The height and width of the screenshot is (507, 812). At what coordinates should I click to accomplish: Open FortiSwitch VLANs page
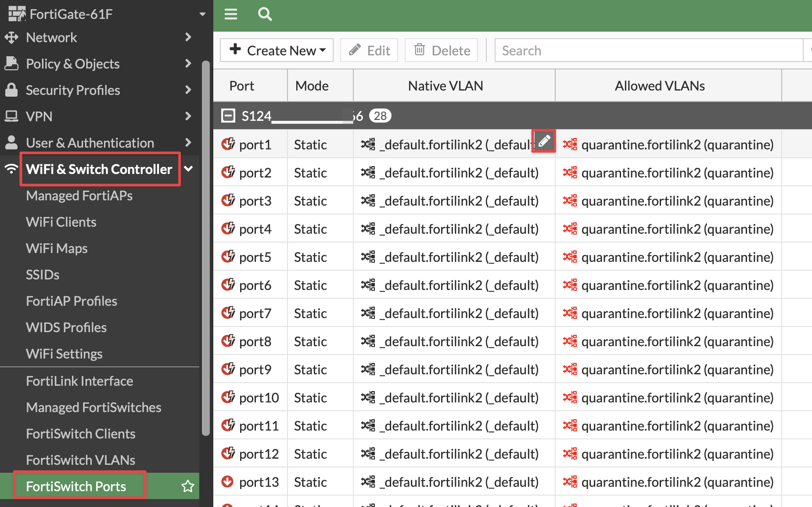[x=81, y=460]
